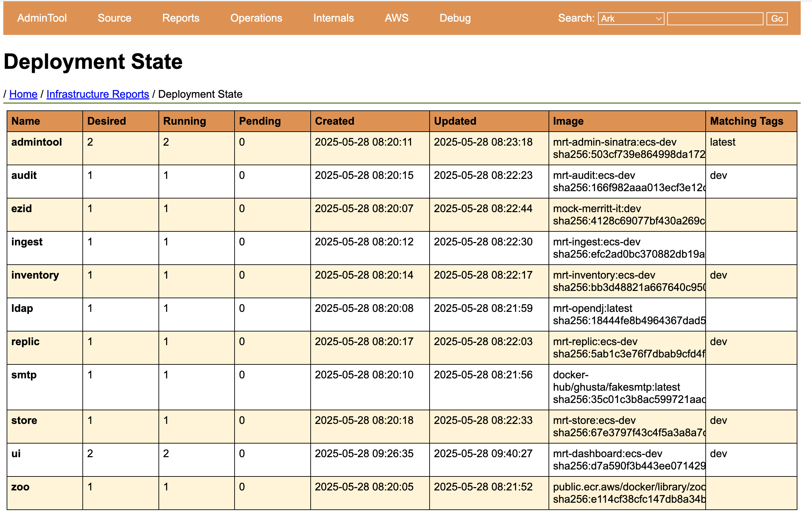
Task: Open the Source menu
Action: pyautogui.click(x=114, y=18)
